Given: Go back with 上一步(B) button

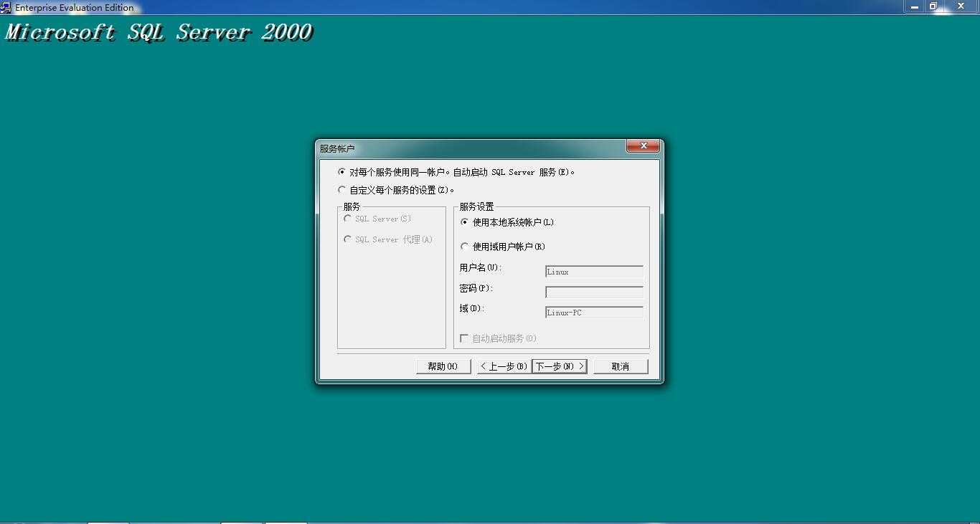Looking at the screenshot, I should click(x=504, y=366).
